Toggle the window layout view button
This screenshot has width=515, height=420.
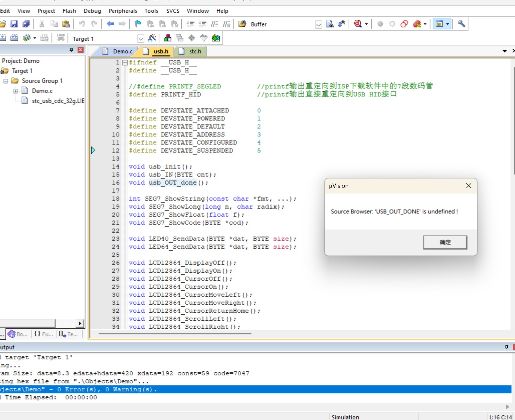click(440, 24)
